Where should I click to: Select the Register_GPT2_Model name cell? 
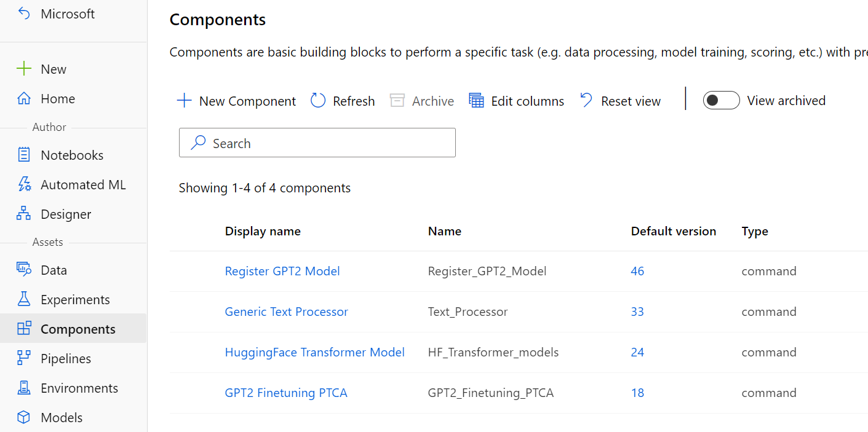(x=487, y=271)
